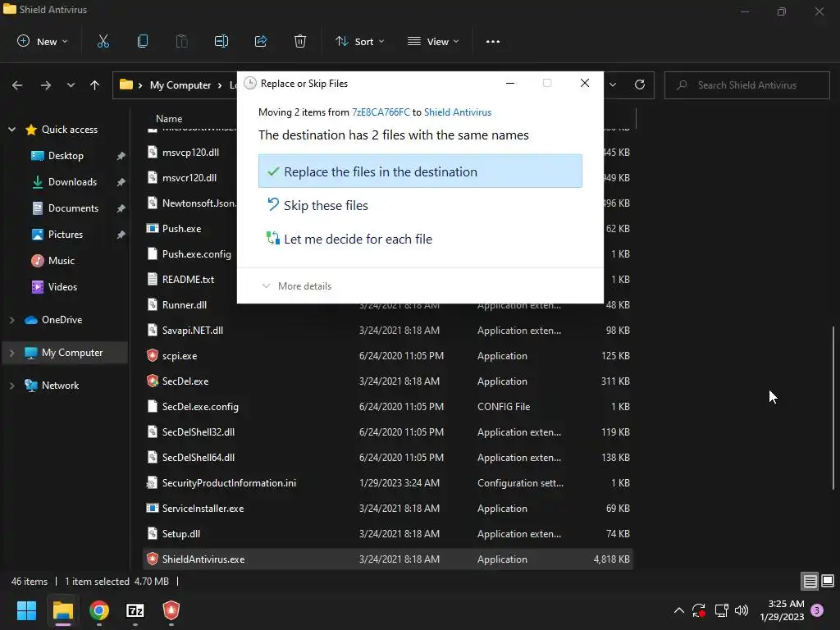Select Videos in sidebar

(x=62, y=287)
